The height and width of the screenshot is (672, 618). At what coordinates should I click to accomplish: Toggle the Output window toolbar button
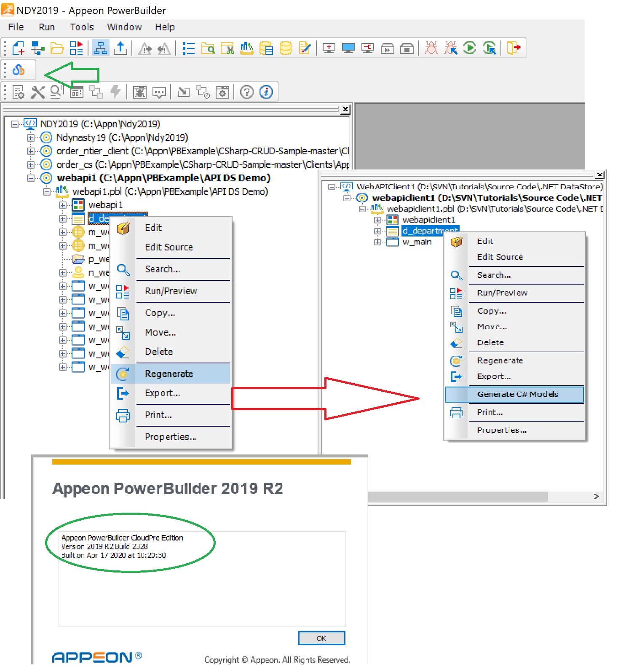pyautogui.click(x=120, y=48)
